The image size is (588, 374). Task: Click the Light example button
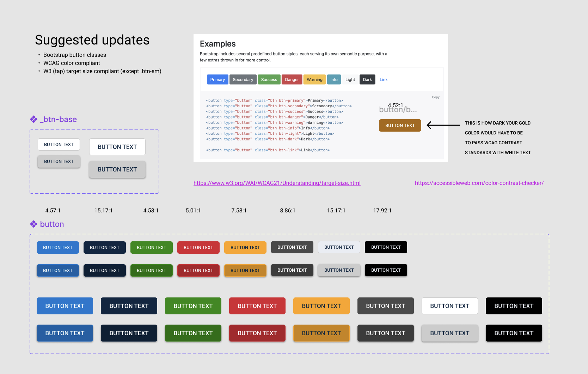point(350,80)
